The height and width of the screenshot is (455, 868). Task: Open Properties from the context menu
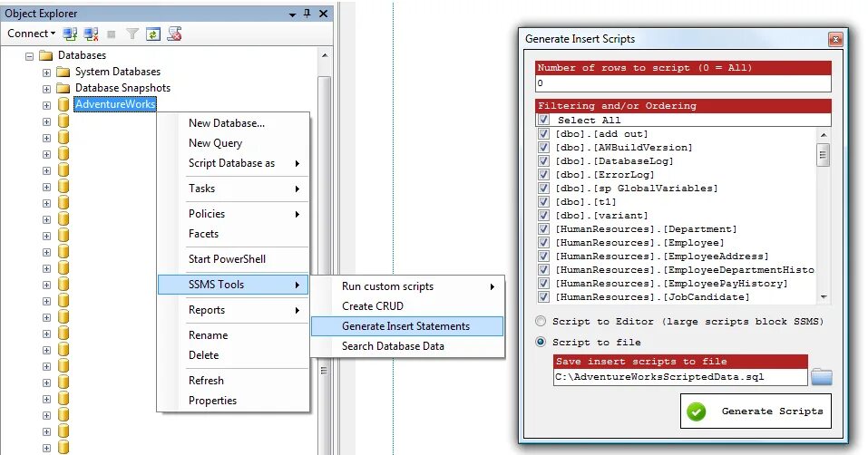coord(233,401)
